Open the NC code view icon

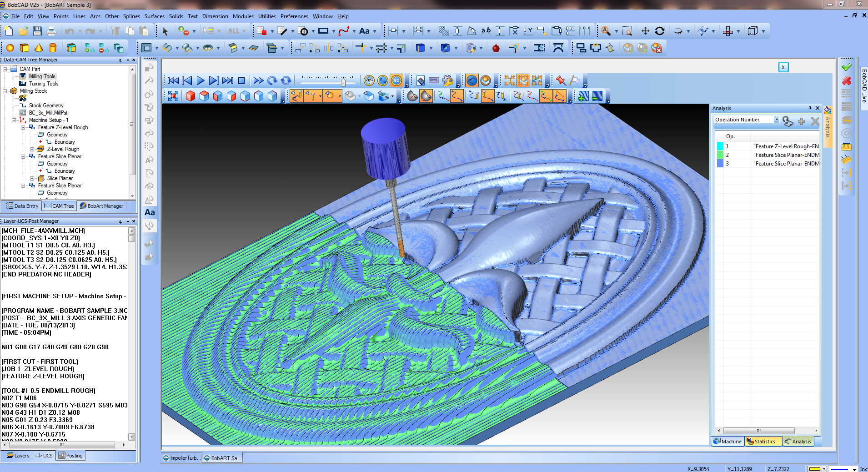(x=396, y=80)
